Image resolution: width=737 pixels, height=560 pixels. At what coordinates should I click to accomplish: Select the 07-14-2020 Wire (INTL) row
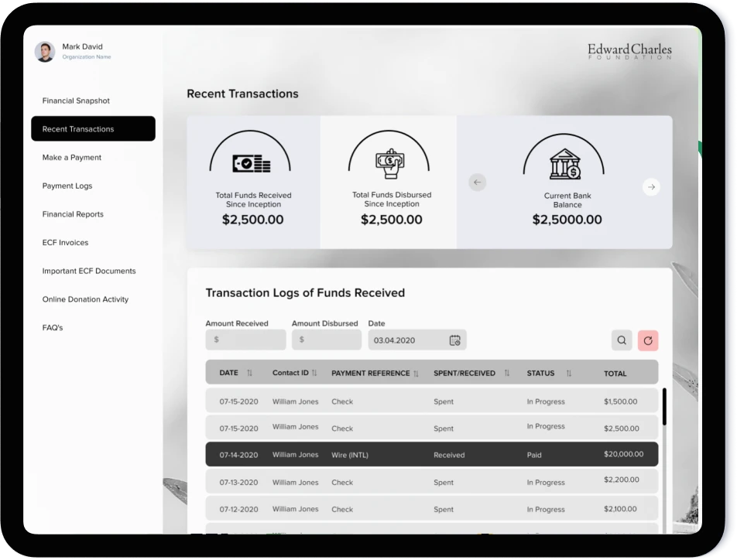[x=431, y=455]
